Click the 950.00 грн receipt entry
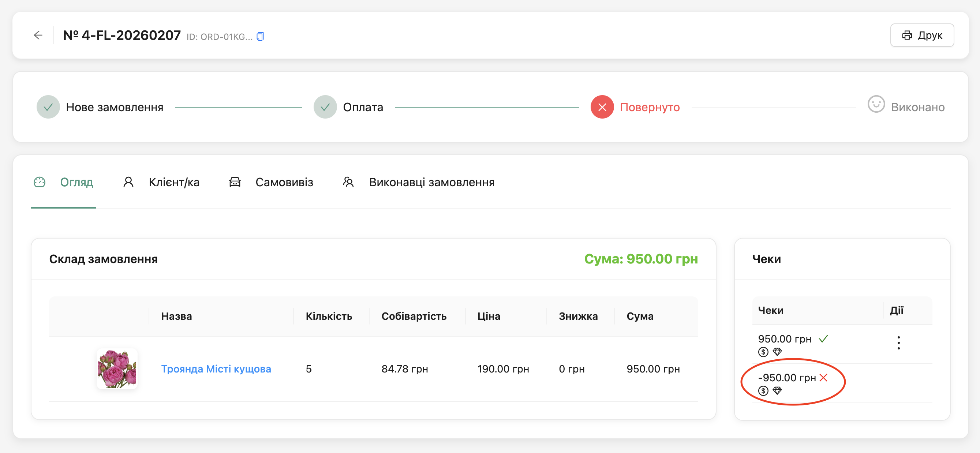The height and width of the screenshot is (453, 980). 784,339
